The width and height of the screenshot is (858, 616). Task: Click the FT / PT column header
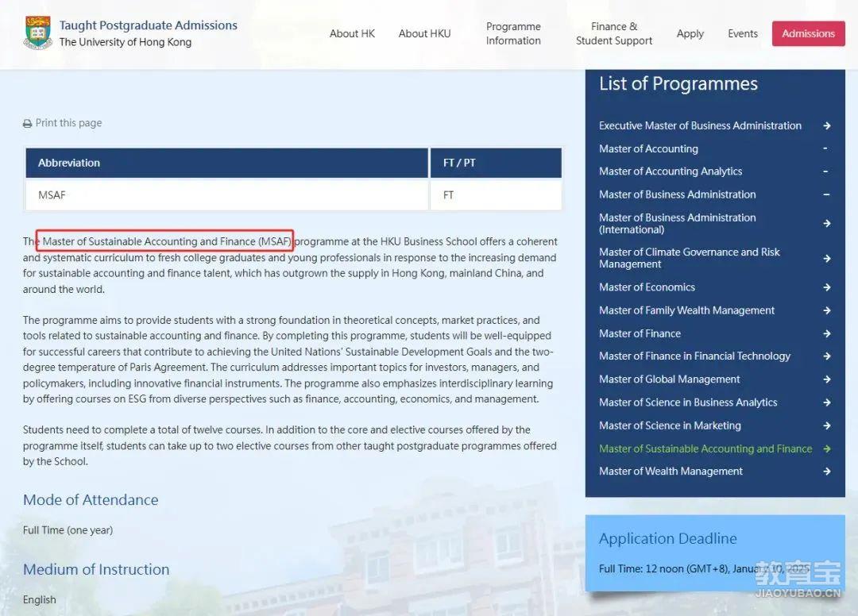pyautogui.click(x=496, y=163)
